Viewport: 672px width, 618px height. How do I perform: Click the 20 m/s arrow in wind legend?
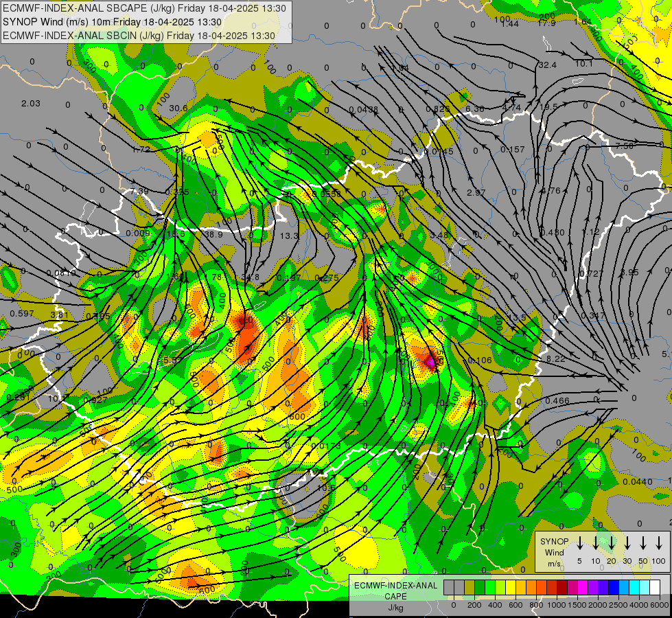(x=612, y=543)
